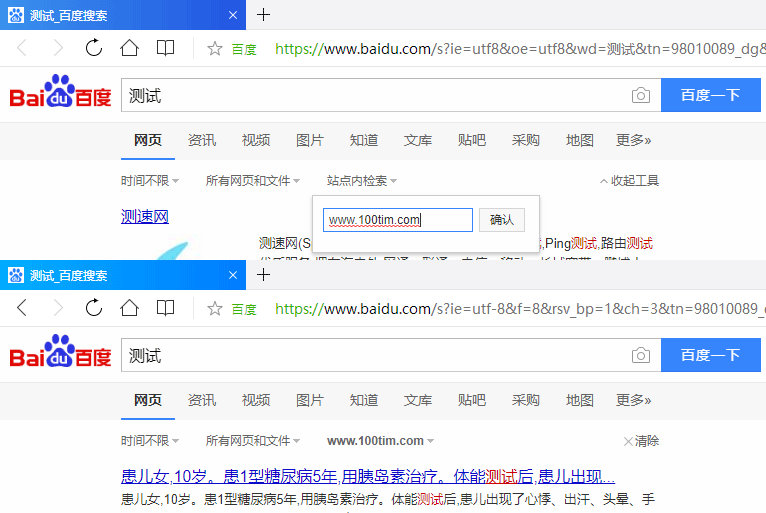Click 清除 to clear site filter
766x513 pixels.
pos(641,441)
